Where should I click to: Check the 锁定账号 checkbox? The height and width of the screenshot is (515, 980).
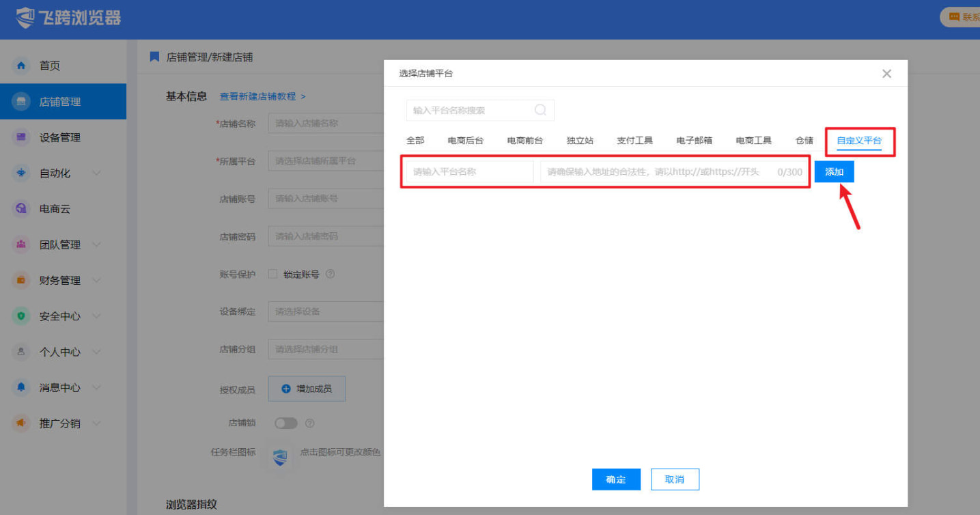click(273, 274)
